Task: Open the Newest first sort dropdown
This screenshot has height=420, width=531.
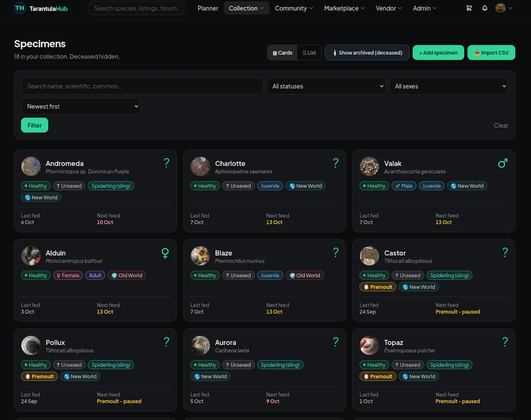Action: coord(81,106)
